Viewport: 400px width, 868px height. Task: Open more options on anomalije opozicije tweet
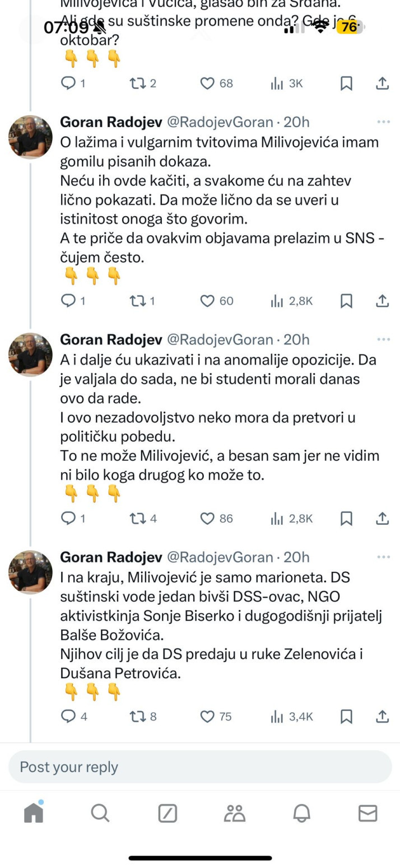point(383,339)
